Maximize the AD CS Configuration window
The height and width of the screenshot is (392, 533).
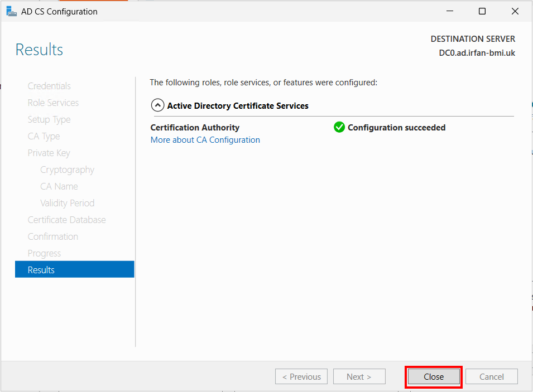click(482, 11)
